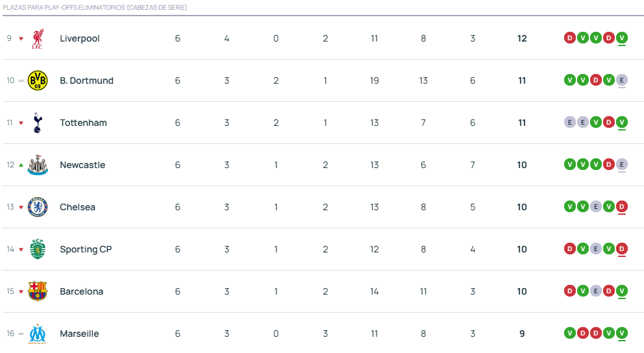Click Newcastle's green position-up arrow
644x353 pixels.
coord(21,165)
